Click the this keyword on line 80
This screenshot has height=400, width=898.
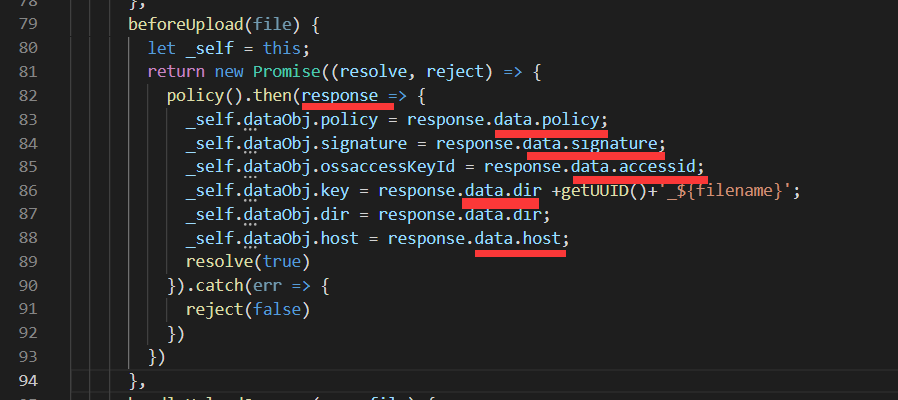pyautogui.click(x=282, y=48)
